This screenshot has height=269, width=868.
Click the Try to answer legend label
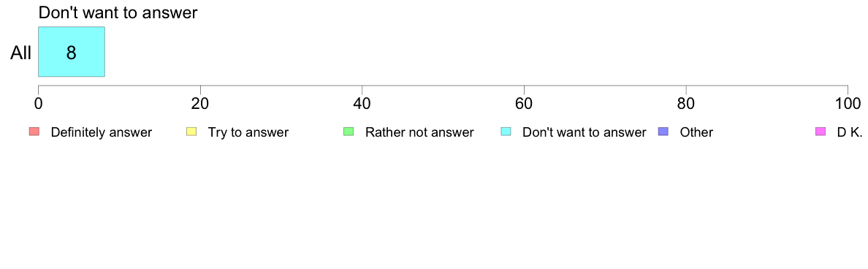[248, 132]
